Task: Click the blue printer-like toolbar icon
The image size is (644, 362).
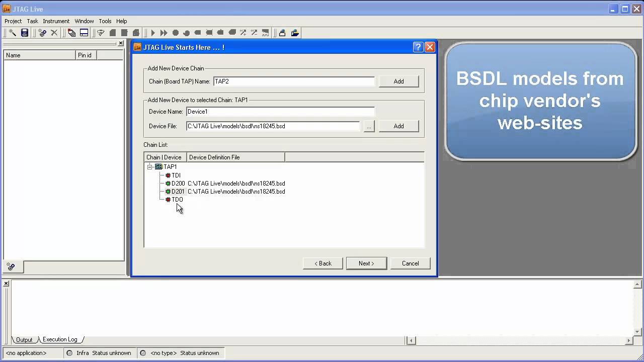Action: (x=282, y=33)
